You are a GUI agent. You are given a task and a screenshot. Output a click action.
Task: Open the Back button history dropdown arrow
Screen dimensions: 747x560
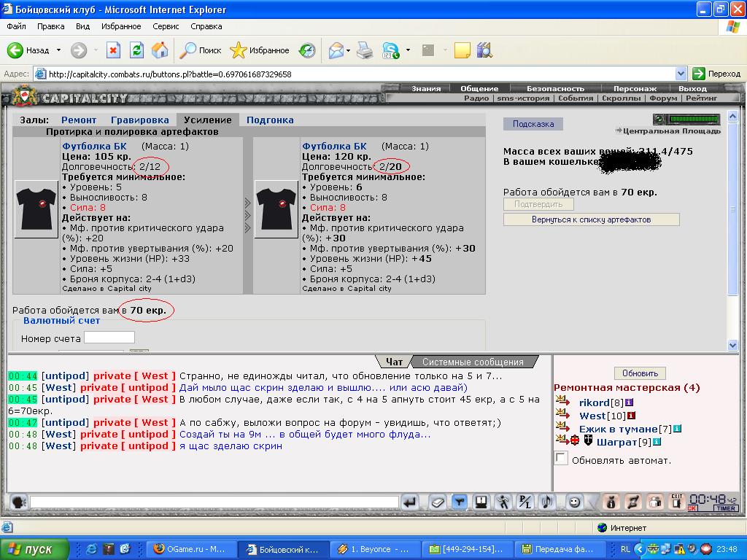click(58, 50)
